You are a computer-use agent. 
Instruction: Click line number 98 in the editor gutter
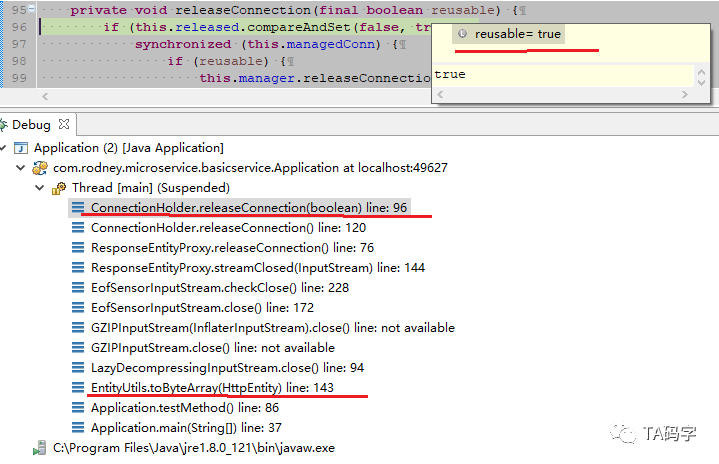click(19, 61)
